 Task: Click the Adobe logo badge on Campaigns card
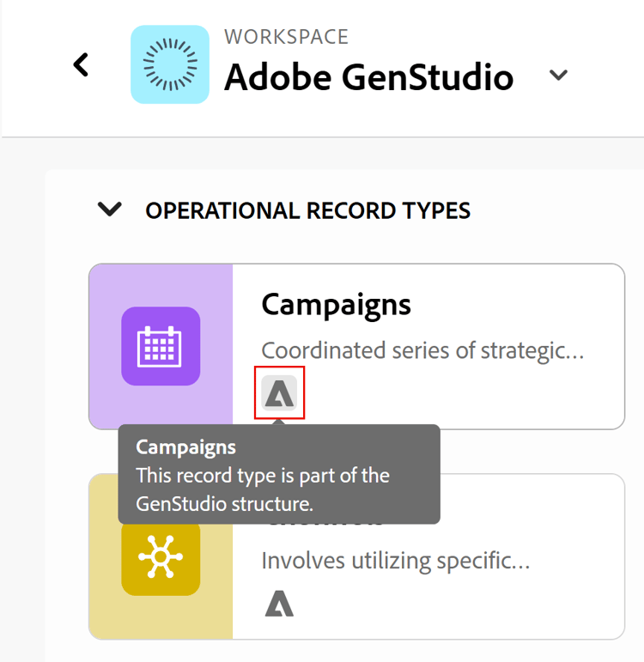tap(280, 394)
